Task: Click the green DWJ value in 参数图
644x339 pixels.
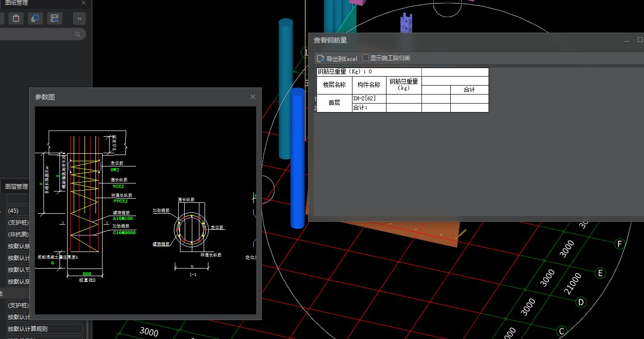Action: point(115,169)
